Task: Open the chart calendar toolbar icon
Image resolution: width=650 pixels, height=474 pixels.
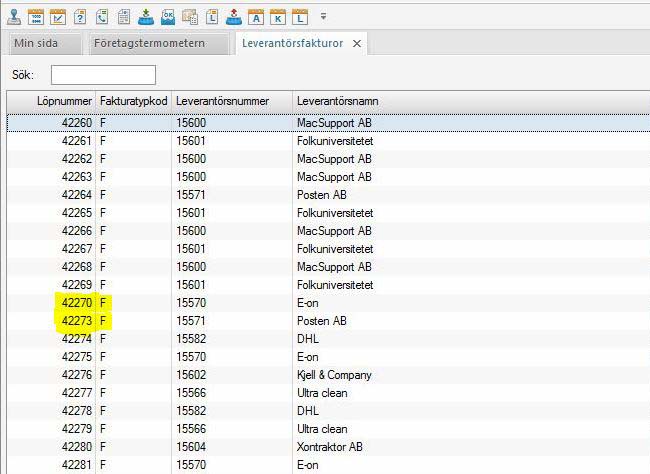Action: point(58,17)
